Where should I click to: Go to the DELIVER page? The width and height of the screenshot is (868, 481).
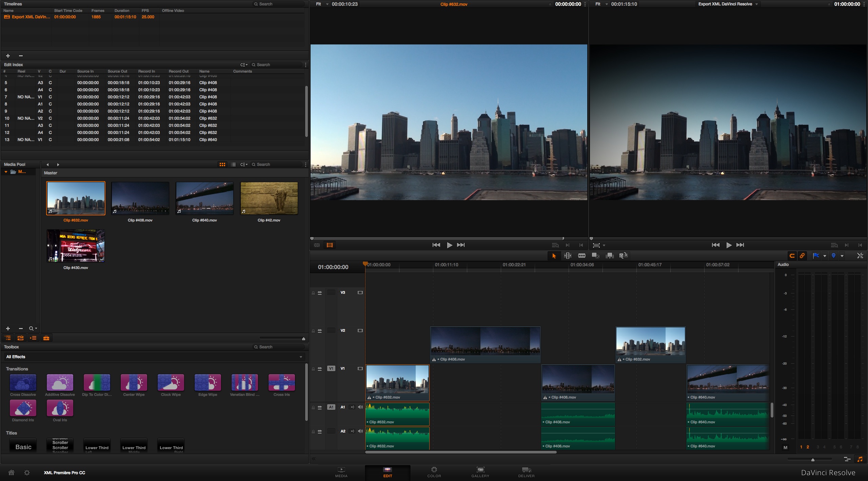(526, 472)
